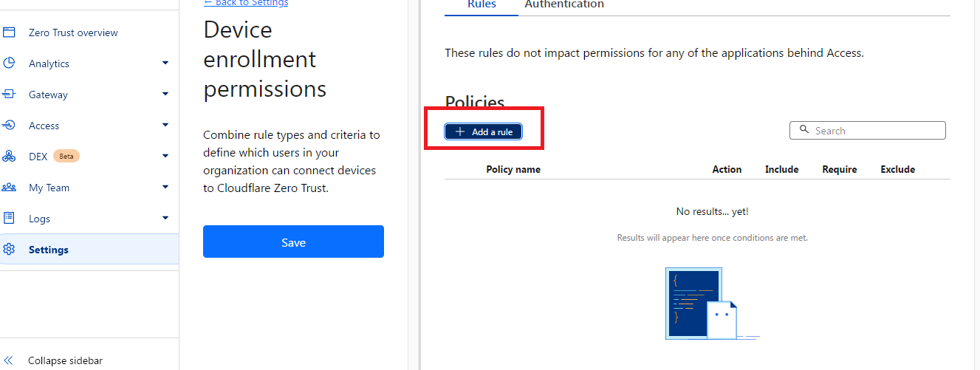Expand the Analytics menu arrow
The width and height of the screenshot is (980, 370).
point(165,64)
